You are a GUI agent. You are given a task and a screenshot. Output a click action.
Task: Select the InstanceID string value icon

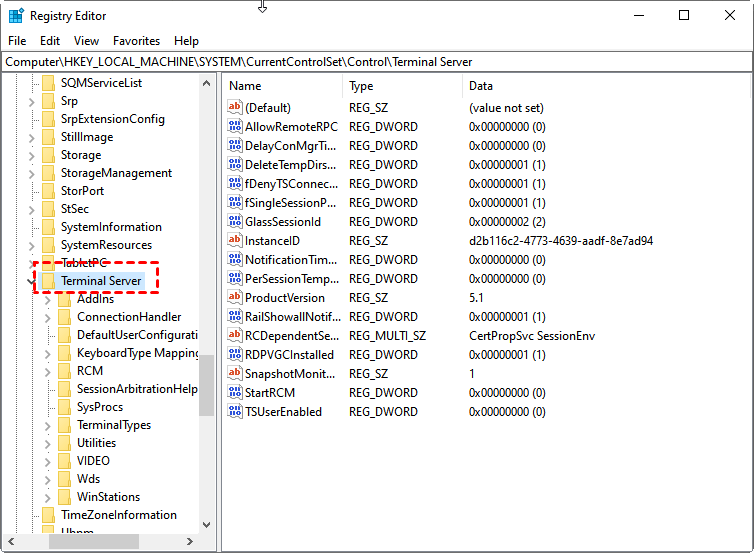235,241
